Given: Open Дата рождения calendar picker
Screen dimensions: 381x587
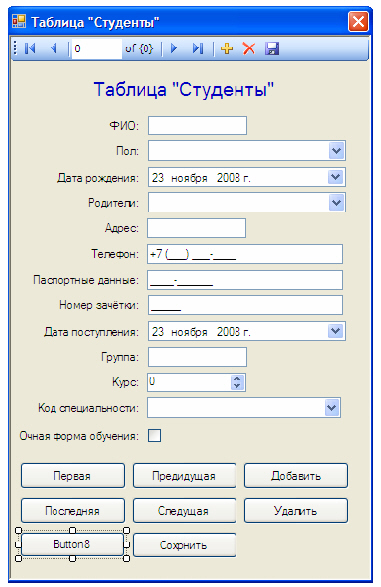Looking at the screenshot, I should click(335, 177).
